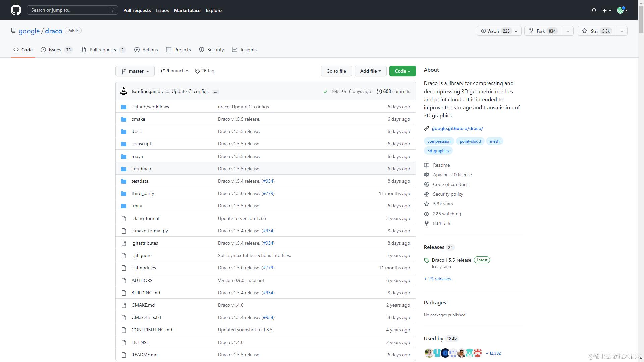This screenshot has width=644, height=362.
Task: Open the Watch notifications dropdown
Action: (499, 31)
